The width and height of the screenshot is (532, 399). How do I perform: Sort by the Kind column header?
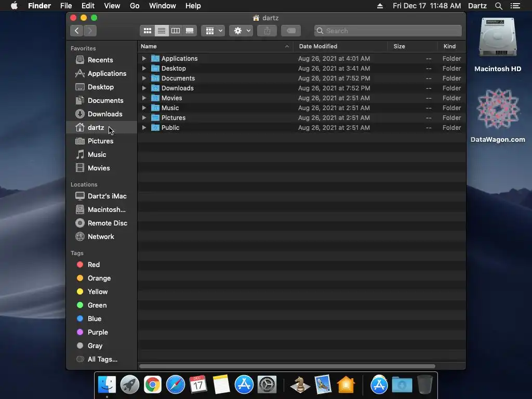tap(451, 46)
